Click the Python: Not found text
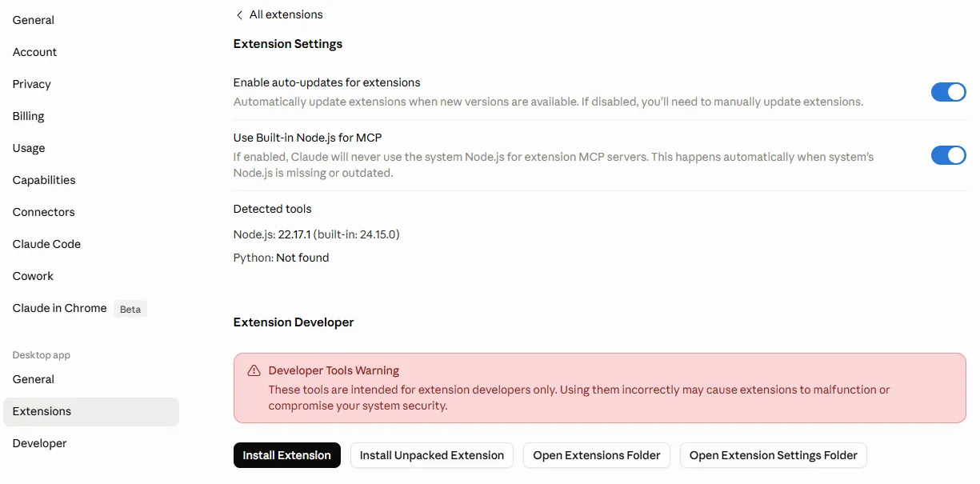 pos(282,258)
